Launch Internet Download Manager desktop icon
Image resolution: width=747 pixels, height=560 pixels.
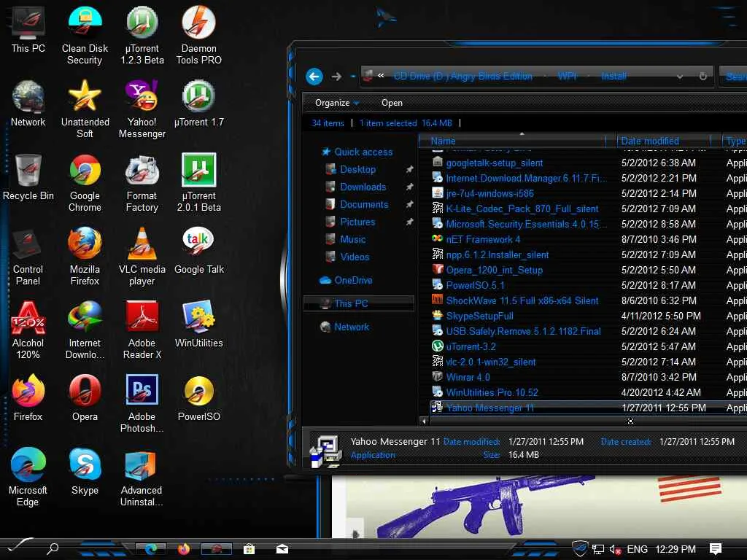click(x=85, y=330)
